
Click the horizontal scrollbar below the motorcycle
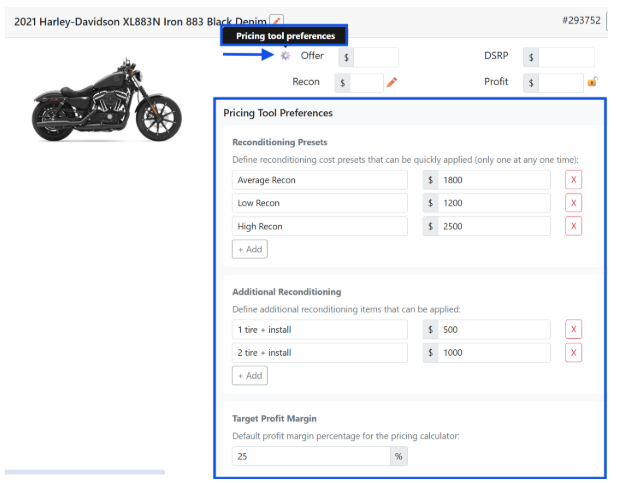pos(85,472)
